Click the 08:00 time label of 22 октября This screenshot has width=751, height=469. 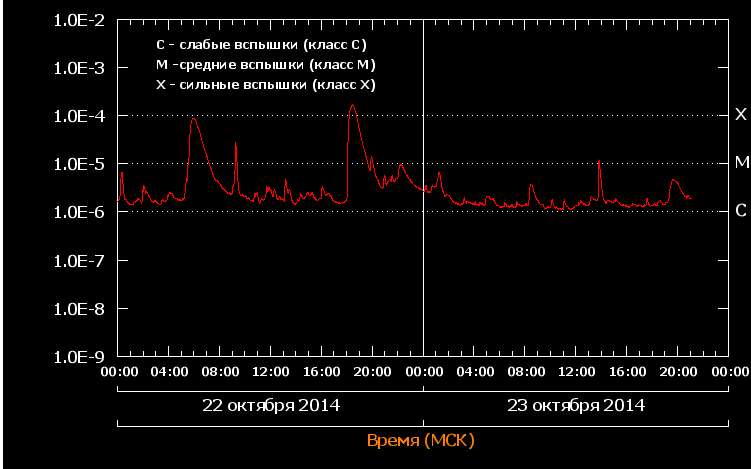[220, 372]
